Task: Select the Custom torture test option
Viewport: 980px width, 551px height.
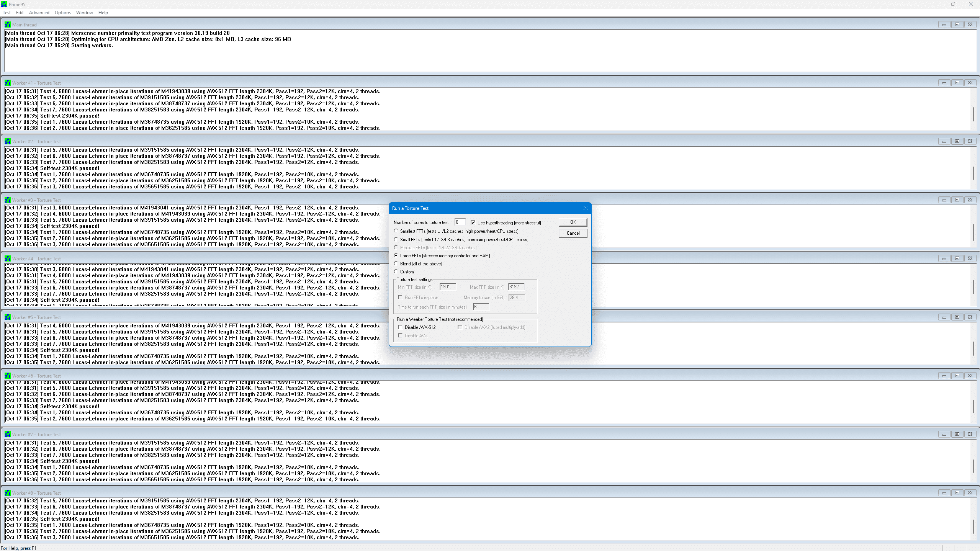Action: 396,271
